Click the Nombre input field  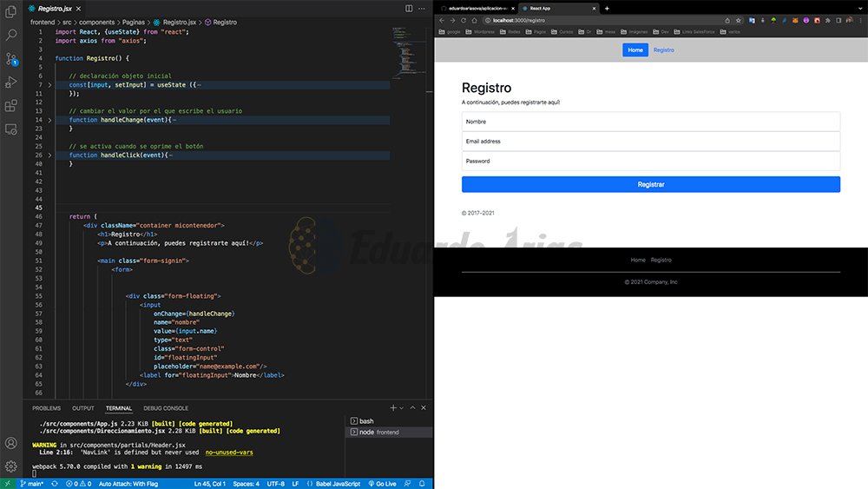[650, 122]
